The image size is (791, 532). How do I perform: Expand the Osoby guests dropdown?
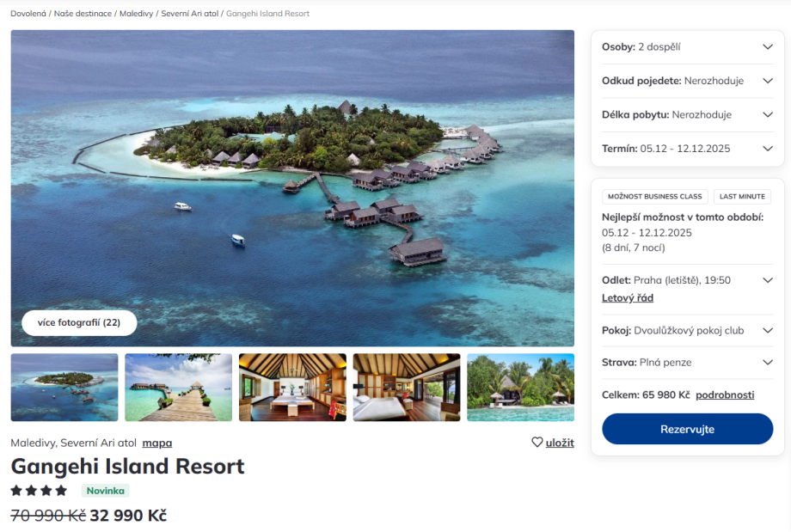point(767,47)
